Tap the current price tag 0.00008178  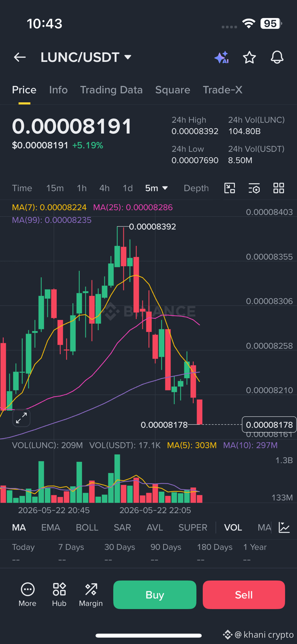click(x=269, y=425)
